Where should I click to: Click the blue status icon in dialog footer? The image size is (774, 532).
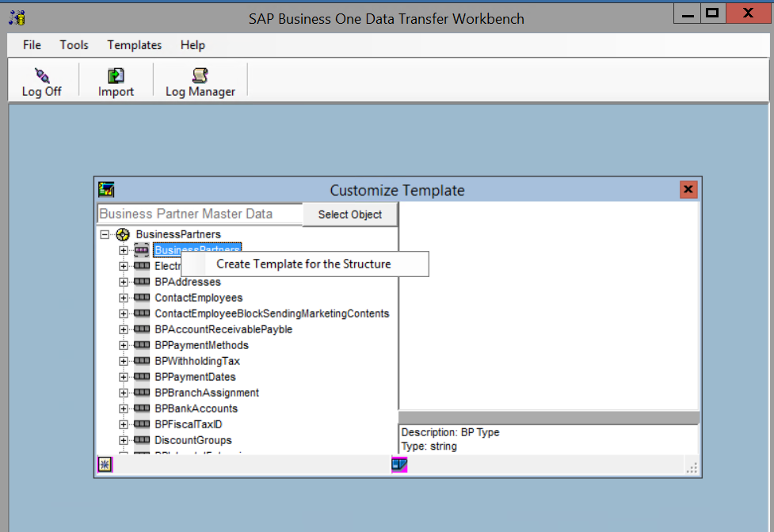399,465
